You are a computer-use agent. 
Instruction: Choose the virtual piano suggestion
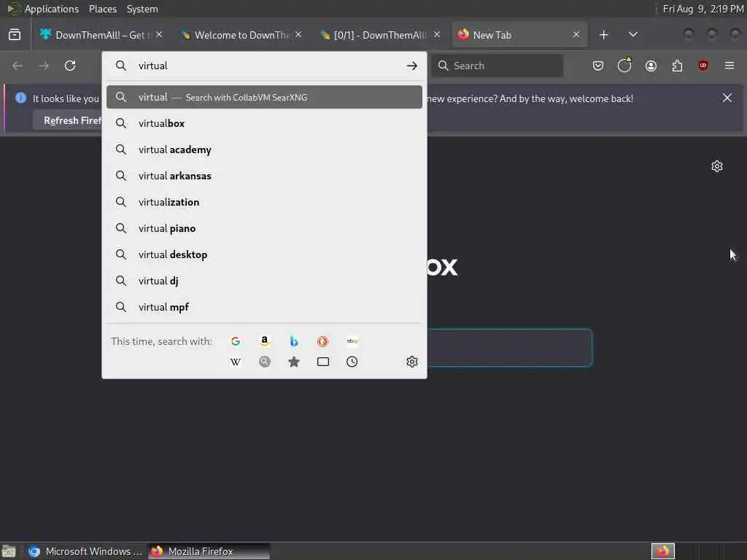(x=264, y=228)
